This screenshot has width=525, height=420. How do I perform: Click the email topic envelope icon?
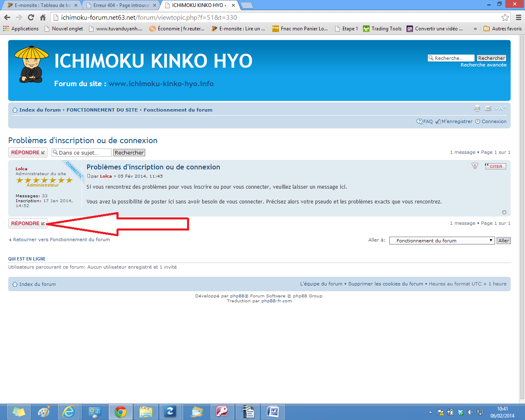[488, 108]
